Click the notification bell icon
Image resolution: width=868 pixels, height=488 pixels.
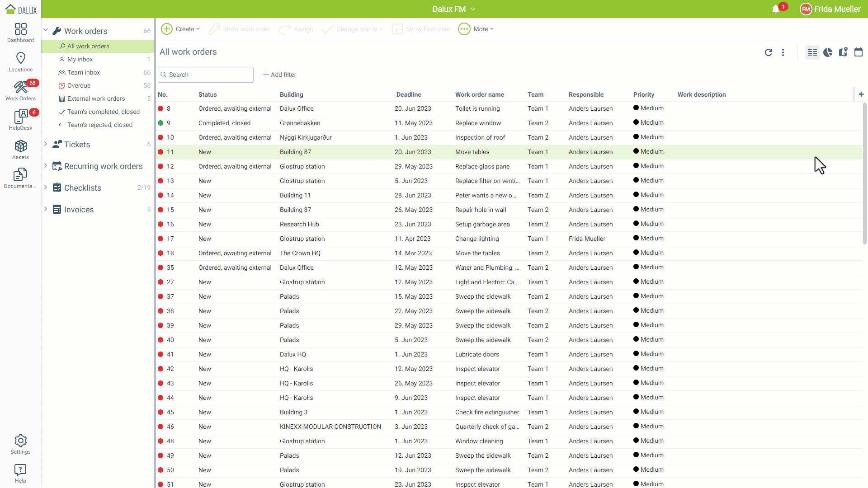pos(776,9)
